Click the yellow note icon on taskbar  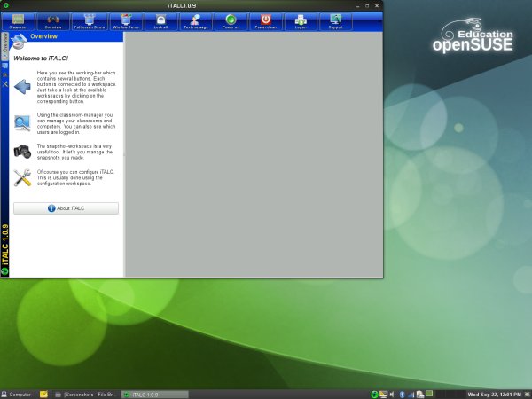(x=43, y=395)
